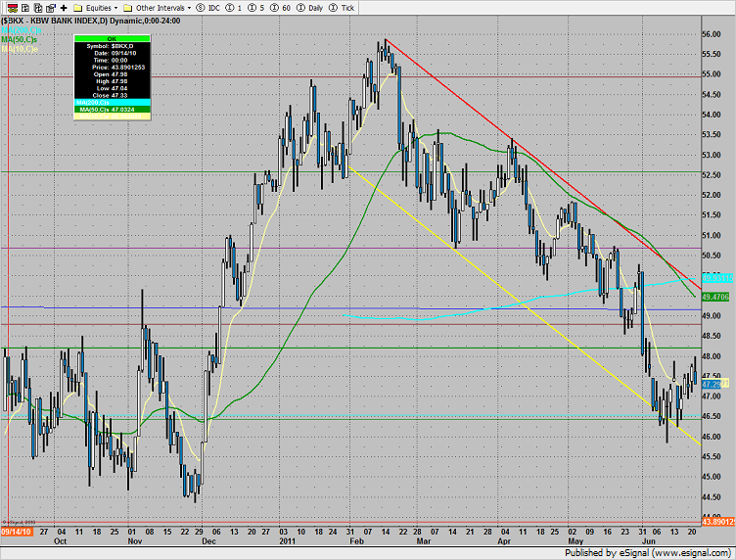Click the Dec month label on time axis
Screen dimensions: 736x560
208,541
